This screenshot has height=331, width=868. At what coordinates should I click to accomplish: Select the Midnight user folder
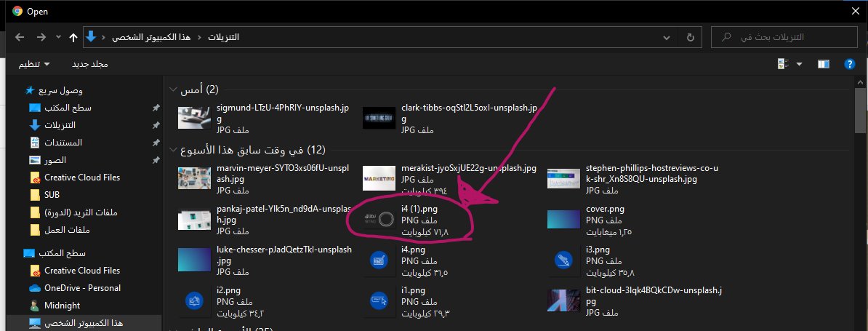pos(55,306)
